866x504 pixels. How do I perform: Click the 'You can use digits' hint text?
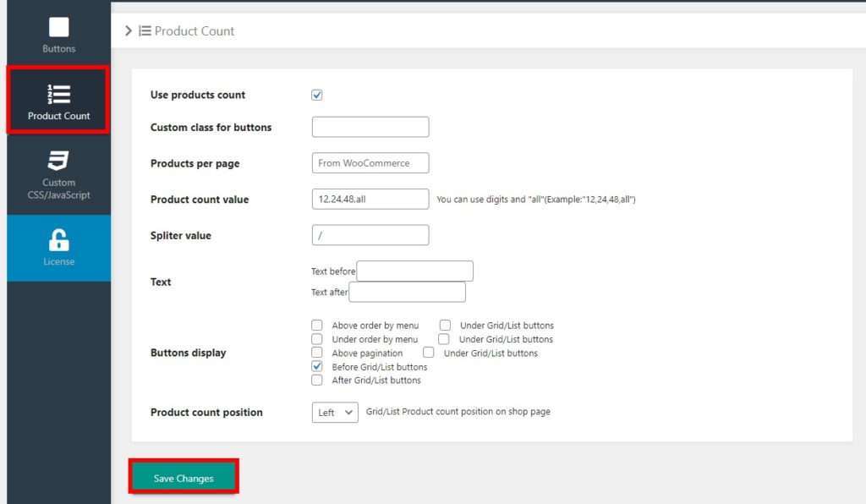[x=535, y=200]
